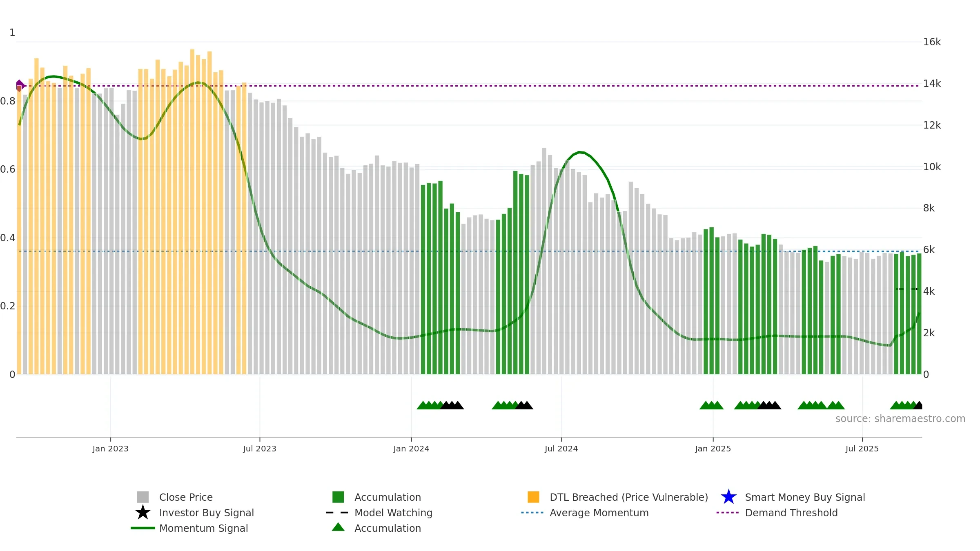Image resolution: width=980 pixels, height=551 pixels.
Task: Click the Jul 2025 axis tick label
Action: point(862,449)
